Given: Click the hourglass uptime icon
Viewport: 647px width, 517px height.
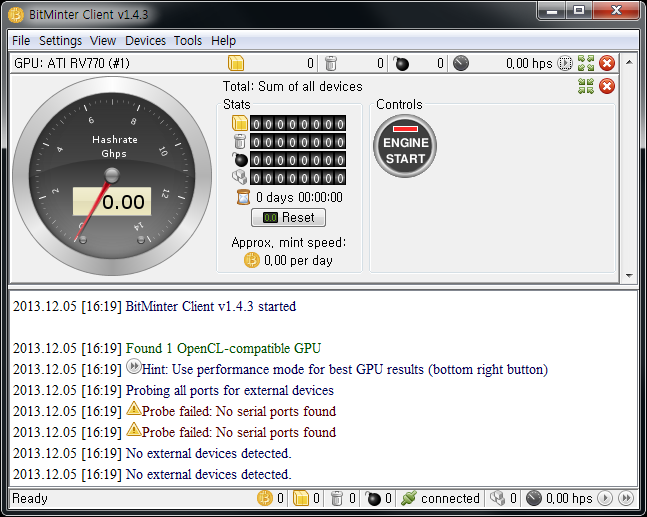Looking at the screenshot, I should pos(243,197).
